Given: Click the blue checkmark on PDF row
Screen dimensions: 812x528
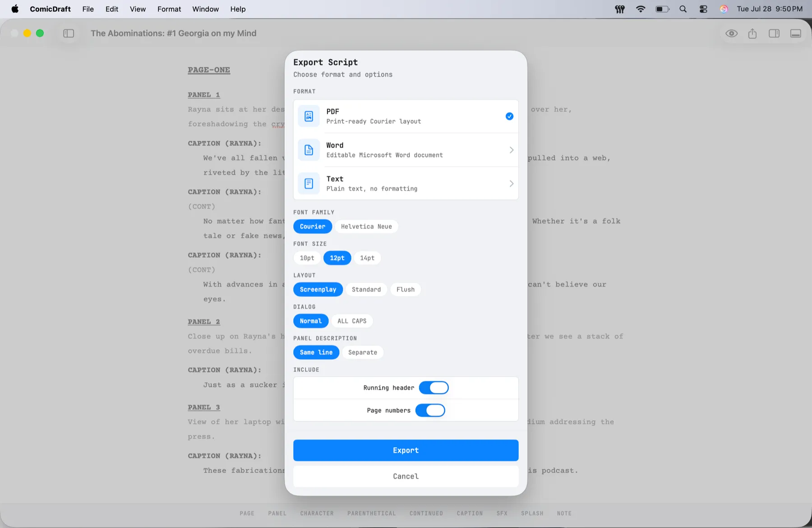Looking at the screenshot, I should [509, 116].
